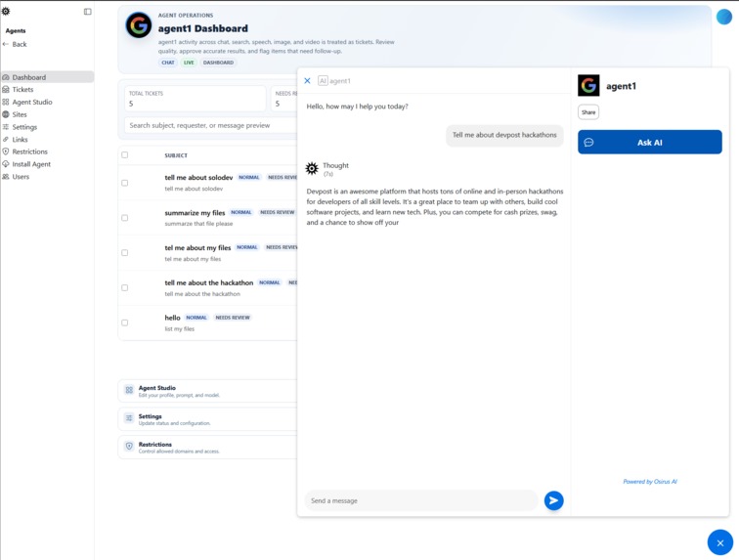Click the blue user avatar at top right
The image size is (739, 560).
tap(724, 17)
